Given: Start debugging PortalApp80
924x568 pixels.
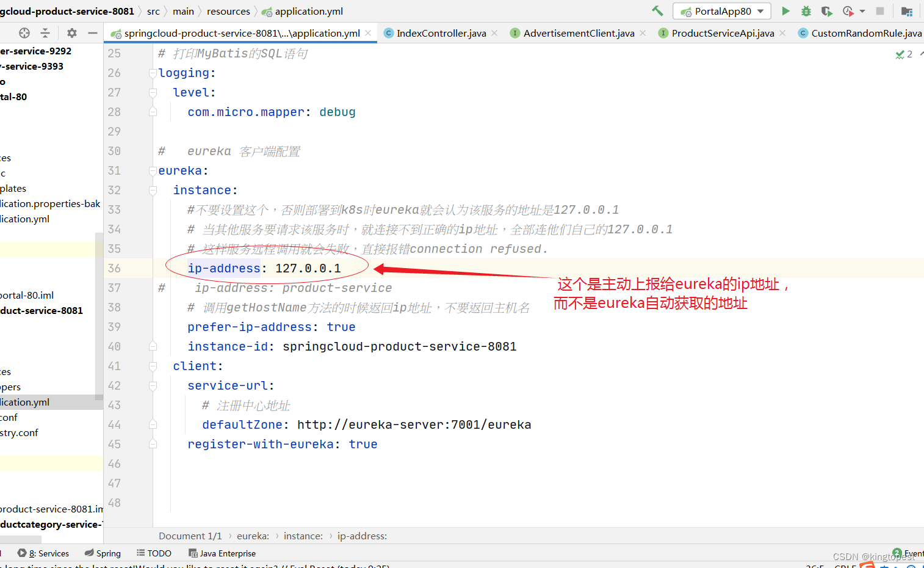Looking at the screenshot, I should click(x=806, y=10).
